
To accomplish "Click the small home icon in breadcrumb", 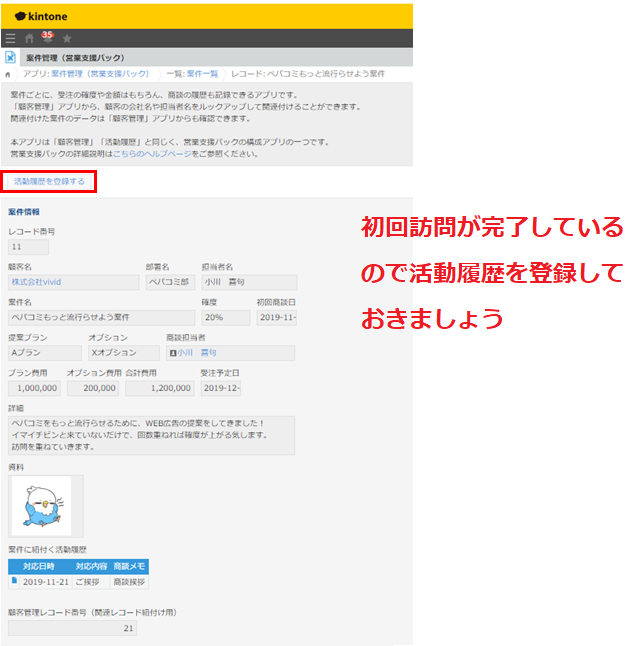I will pos(7,75).
